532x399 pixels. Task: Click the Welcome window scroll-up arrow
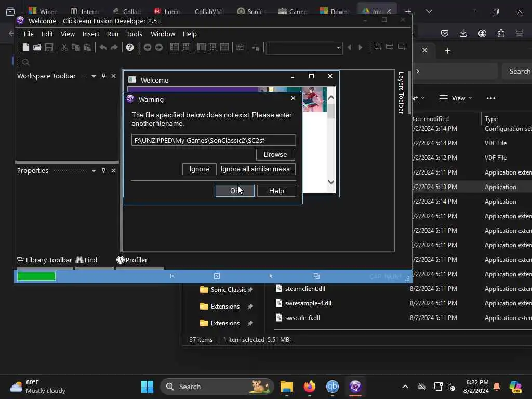331,98
